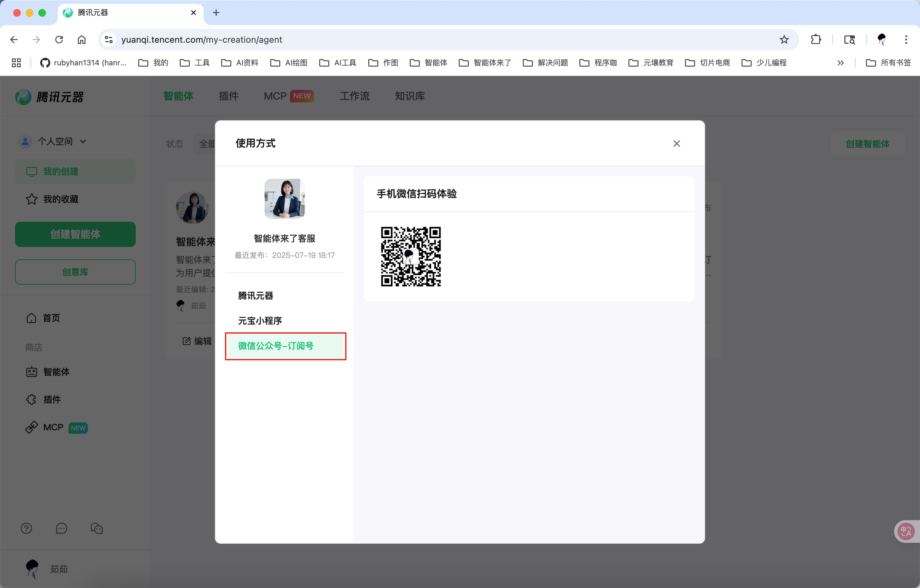Open the 全部 status filter dropdown
Viewport: 920px width, 588px height.
point(207,144)
